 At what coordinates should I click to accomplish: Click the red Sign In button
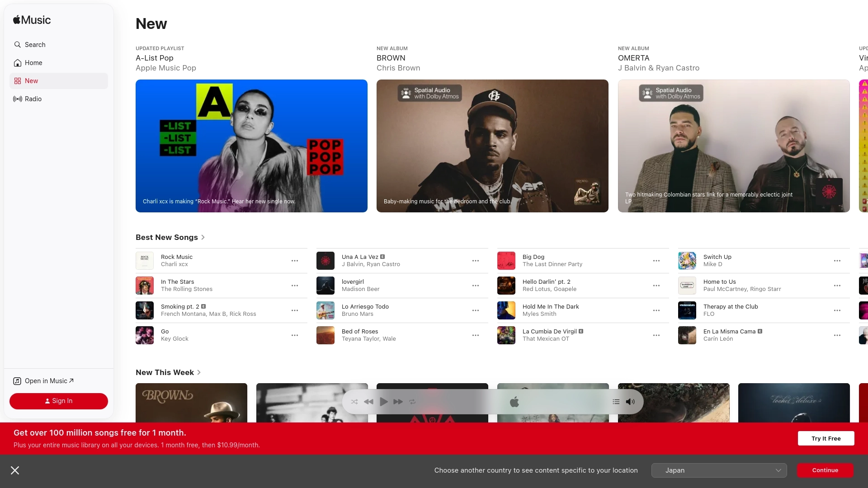tap(59, 401)
